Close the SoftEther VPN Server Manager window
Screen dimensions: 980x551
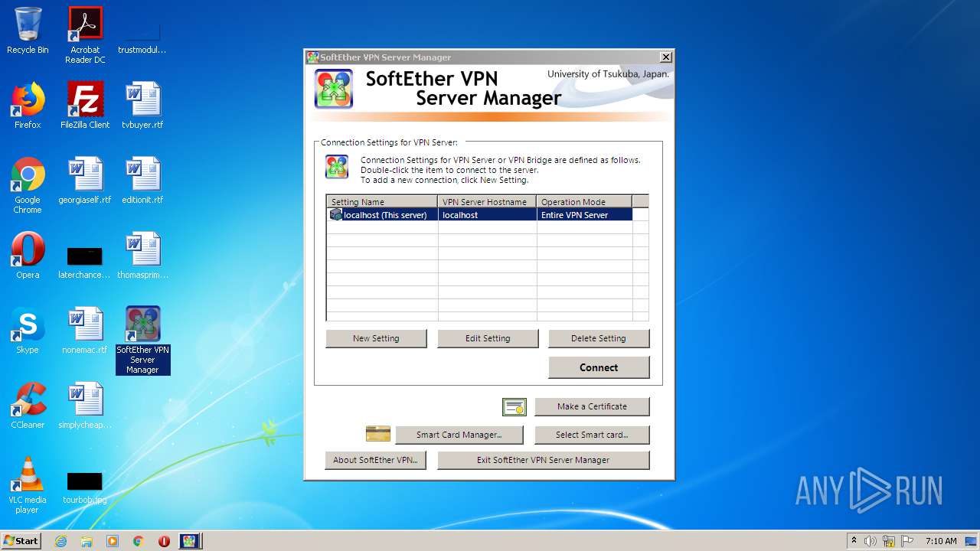pos(666,57)
